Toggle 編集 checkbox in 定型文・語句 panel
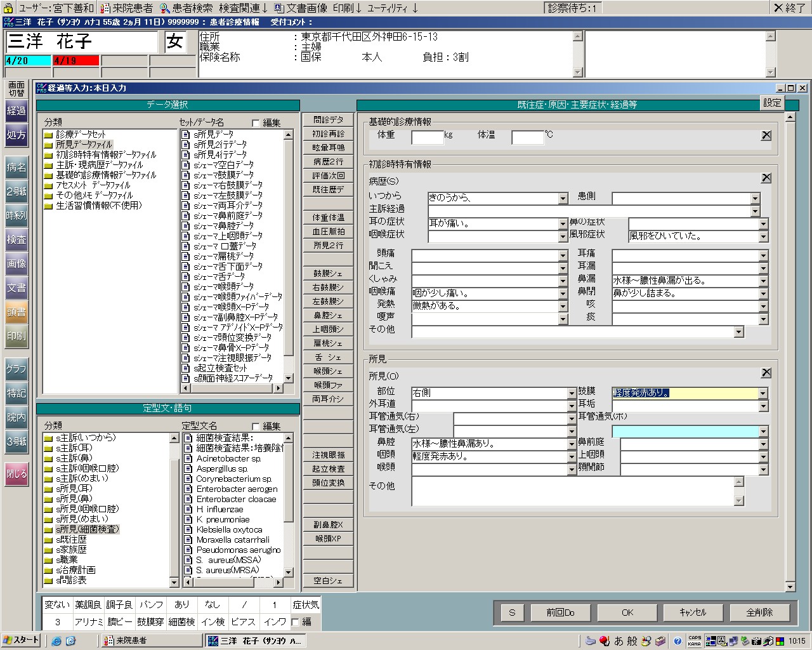The width and height of the screenshot is (812, 650). (x=256, y=427)
